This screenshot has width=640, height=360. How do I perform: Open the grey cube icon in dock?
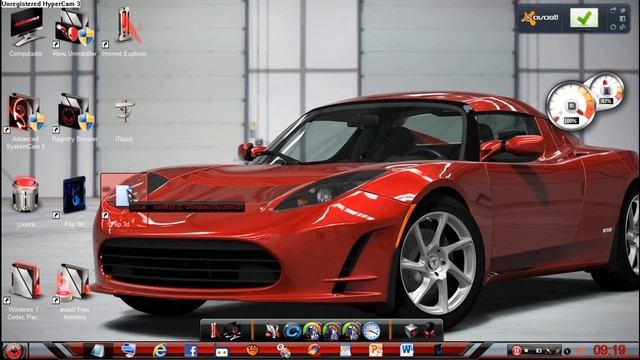[x=411, y=331]
